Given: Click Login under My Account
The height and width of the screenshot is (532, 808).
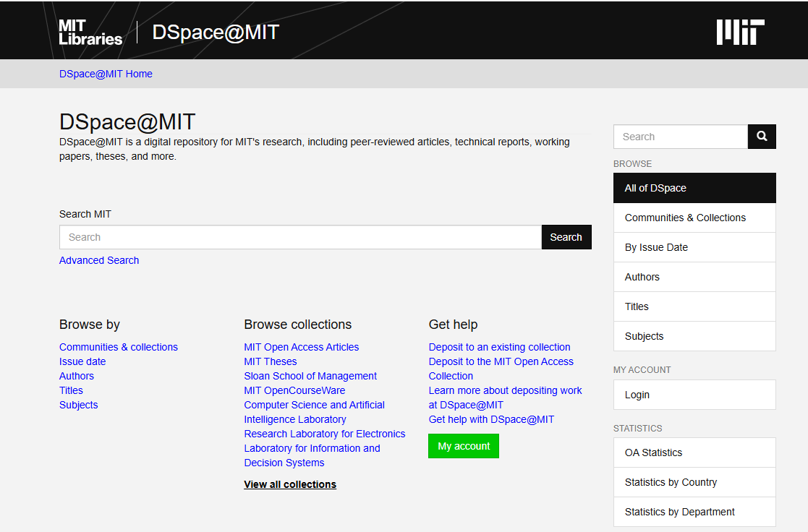Looking at the screenshot, I should 694,395.
